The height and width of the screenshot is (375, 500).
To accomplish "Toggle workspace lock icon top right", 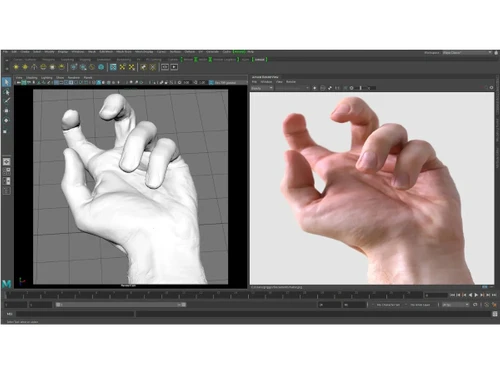I will pos(496,53).
